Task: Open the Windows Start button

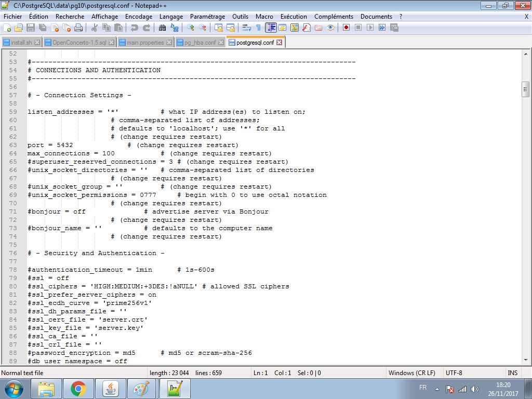Action: [14, 389]
